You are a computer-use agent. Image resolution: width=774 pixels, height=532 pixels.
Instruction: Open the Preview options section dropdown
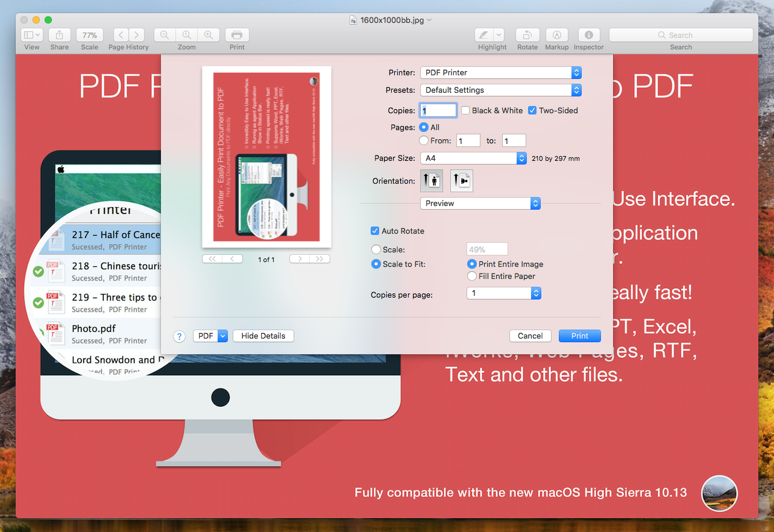480,204
